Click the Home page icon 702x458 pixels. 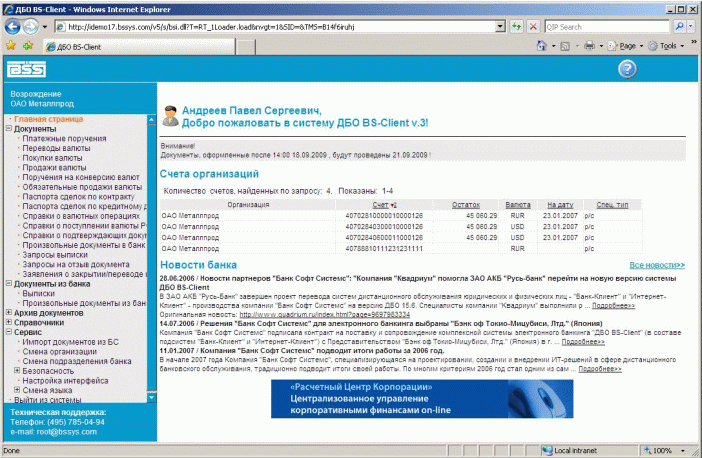pos(542,46)
